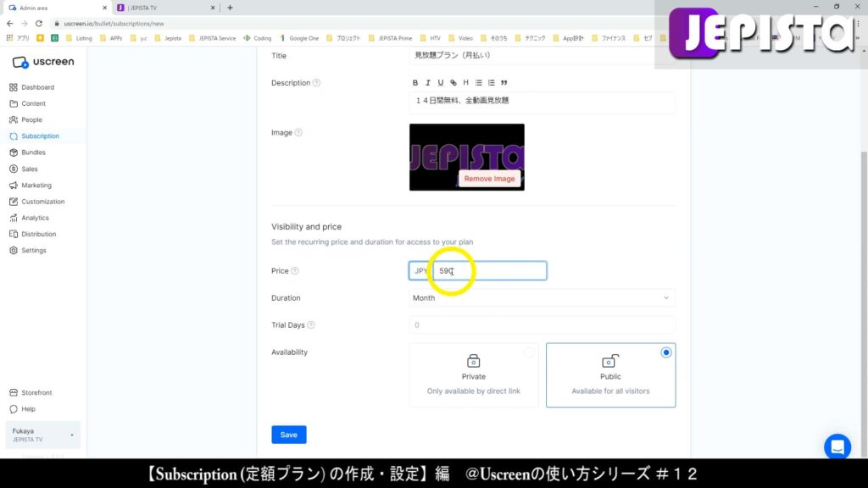Image resolution: width=868 pixels, height=488 pixels.
Task: Open the JEPISTA Service bookmark folder
Action: coord(213,38)
